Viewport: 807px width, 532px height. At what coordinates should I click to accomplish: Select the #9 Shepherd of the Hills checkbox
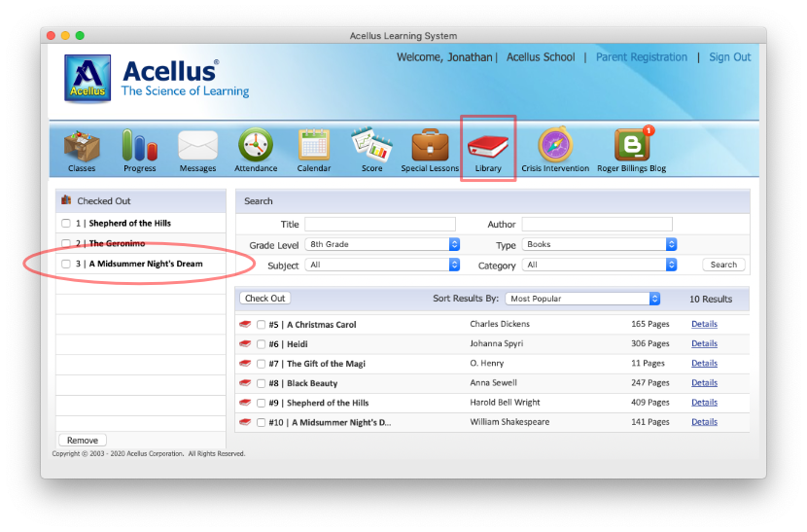pos(261,403)
